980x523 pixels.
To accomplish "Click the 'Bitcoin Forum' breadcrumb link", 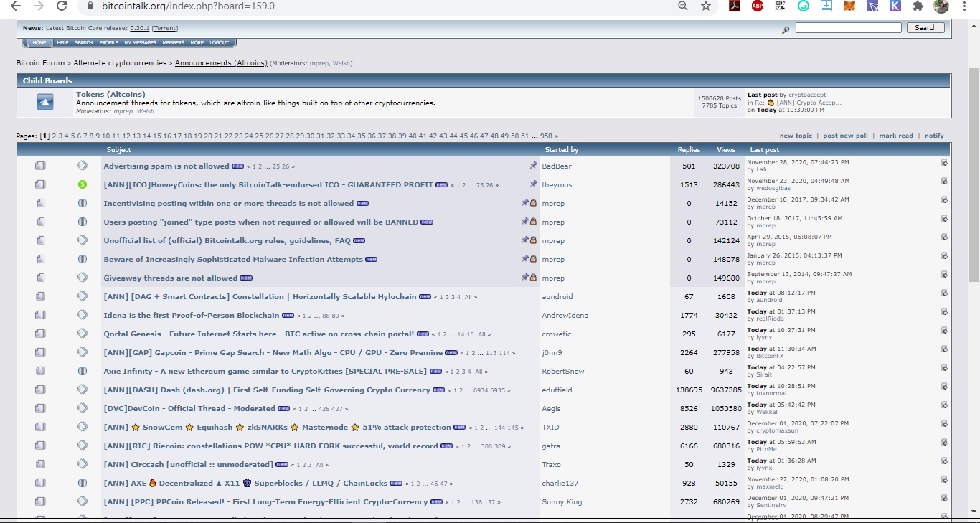I will (40, 63).
